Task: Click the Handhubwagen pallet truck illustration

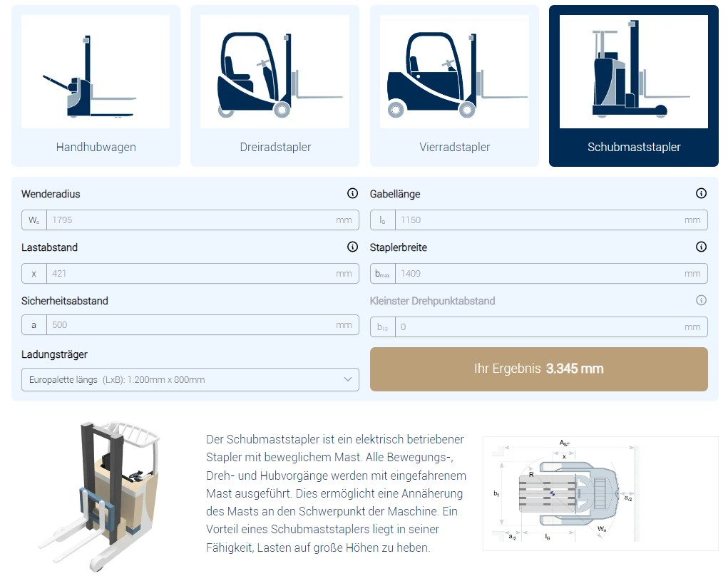Action: [x=96, y=71]
